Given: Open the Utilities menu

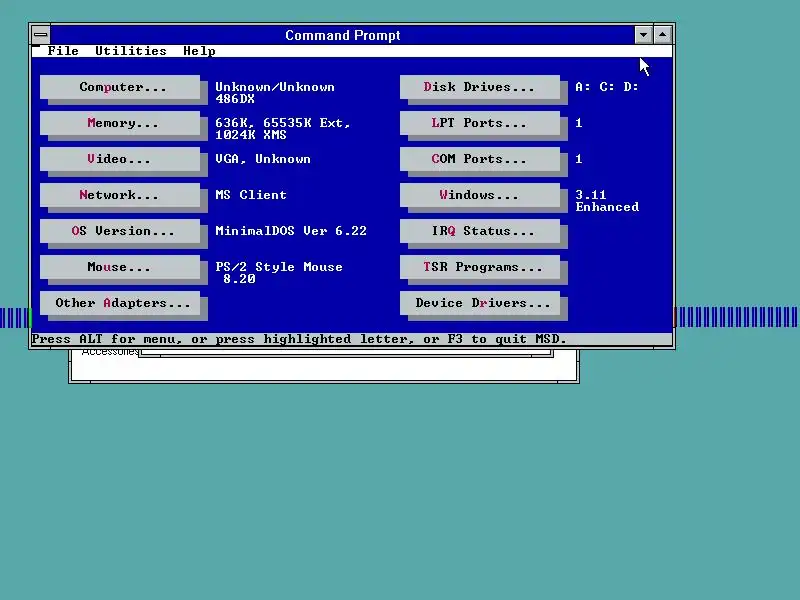Looking at the screenshot, I should coord(131,51).
